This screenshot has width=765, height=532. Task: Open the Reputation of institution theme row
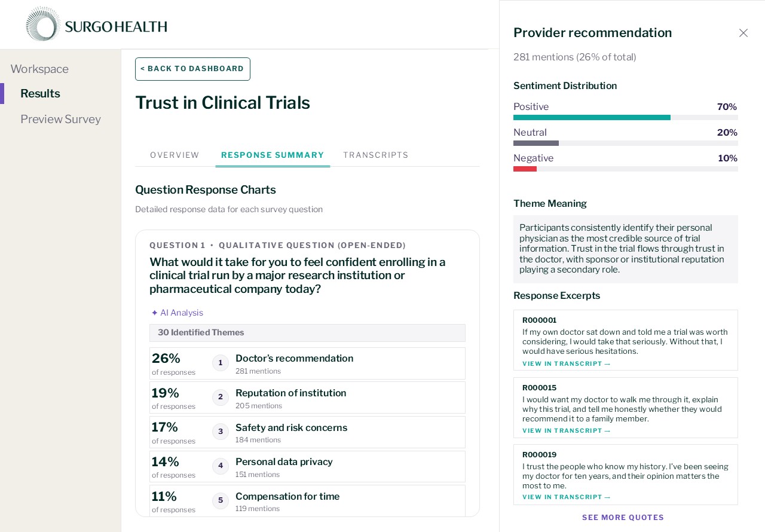pyautogui.click(x=307, y=398)
